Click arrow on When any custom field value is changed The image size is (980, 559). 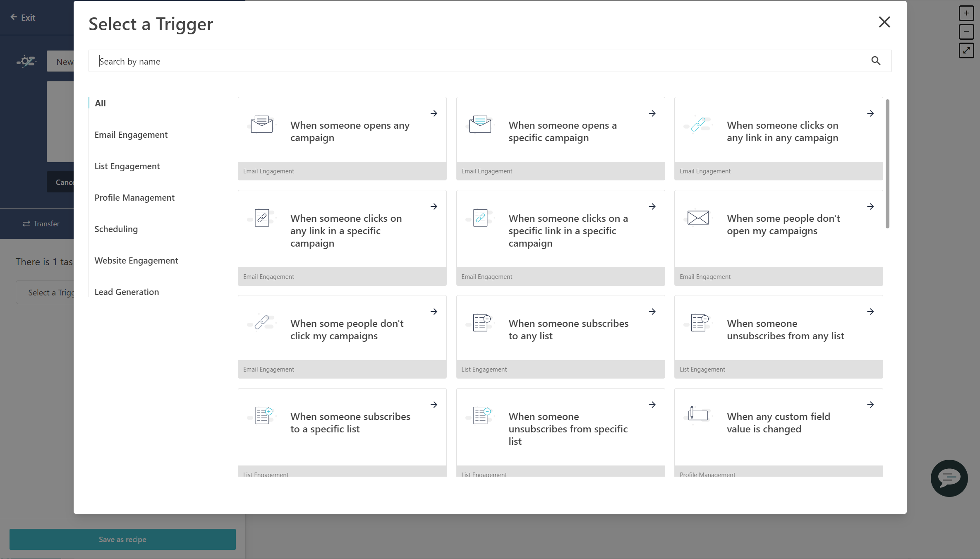tap(870, 404)
